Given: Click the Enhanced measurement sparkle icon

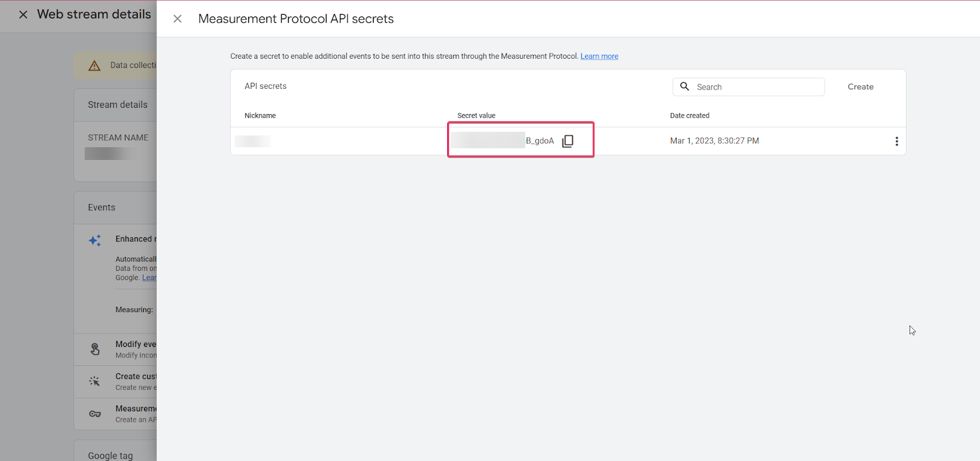Looking at the screenshot, I should pyautogui.click(x=95, y=240).
